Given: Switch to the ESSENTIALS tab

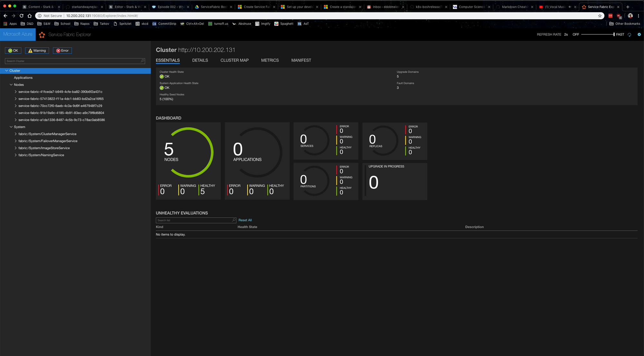Looking at the screenshot, I should tap(168, 60).
